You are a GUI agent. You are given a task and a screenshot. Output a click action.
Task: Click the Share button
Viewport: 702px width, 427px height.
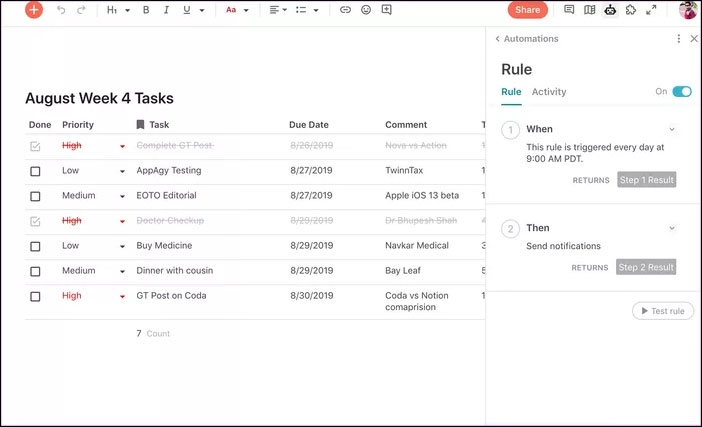point(527,10)
